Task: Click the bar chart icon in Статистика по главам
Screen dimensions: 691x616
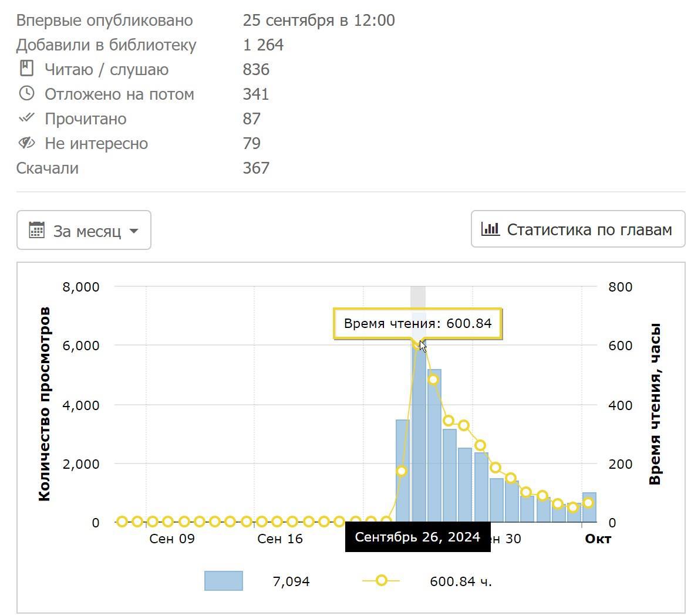Action: [490, 229]
